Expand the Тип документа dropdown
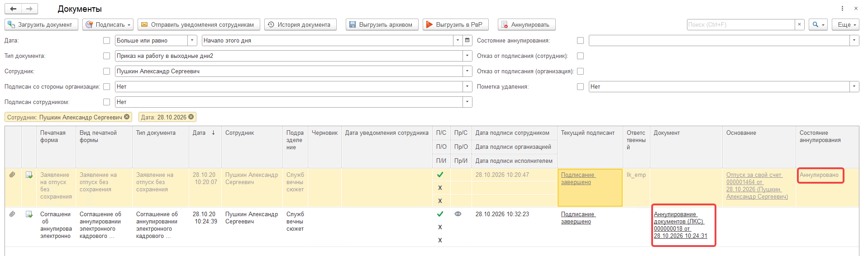 click(x=467, y=56)
